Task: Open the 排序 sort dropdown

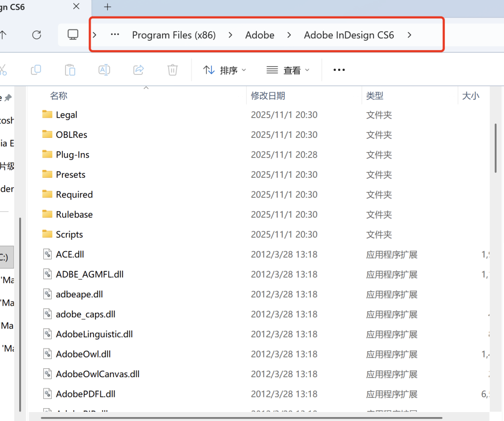Action: tap(225, 70)
